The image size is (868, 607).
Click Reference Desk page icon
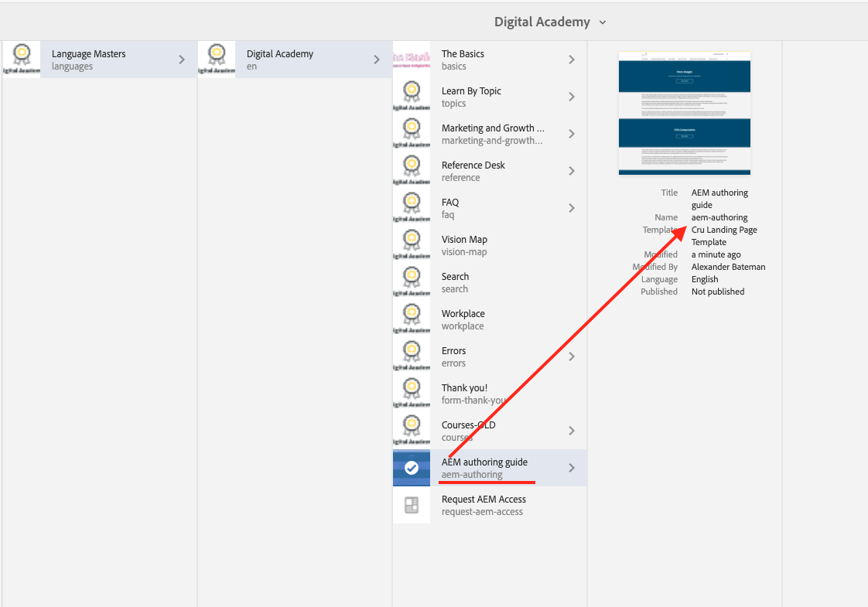click(412, 170)
